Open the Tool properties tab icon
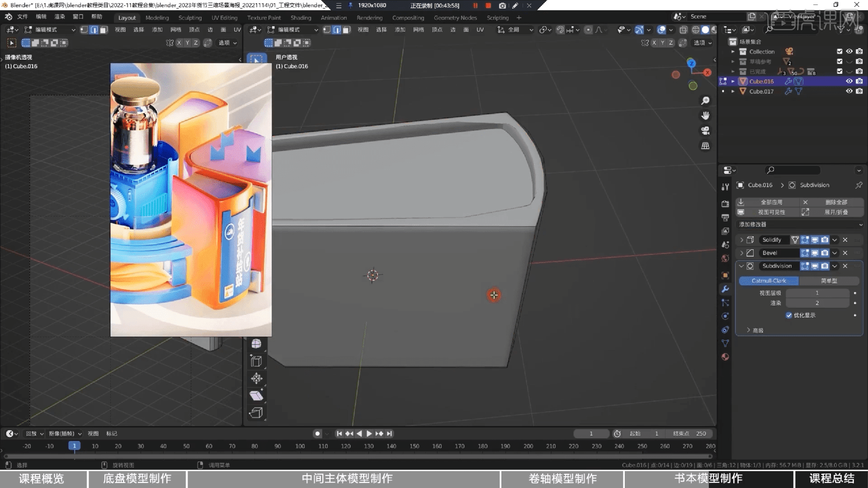The height and width of the screenshot is (488, 868). pos(725,187)
